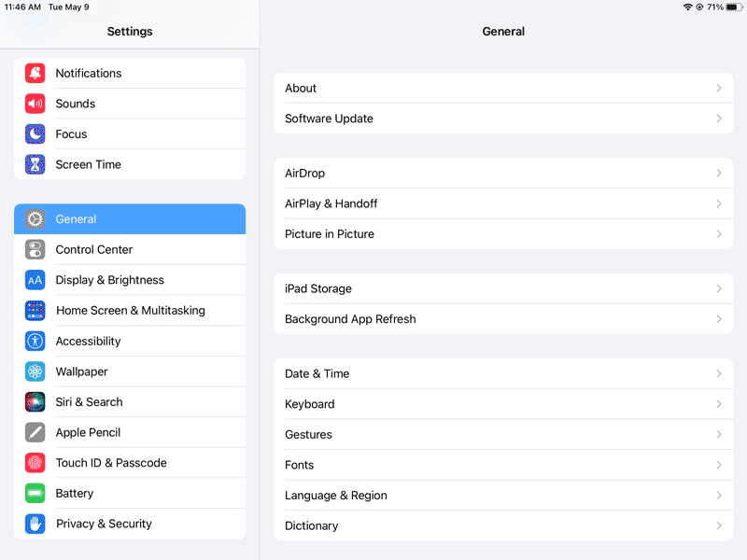This screenshot has width=747, height=560.
Task: Open Display & Brightness settings
Action: pos(130,280)
